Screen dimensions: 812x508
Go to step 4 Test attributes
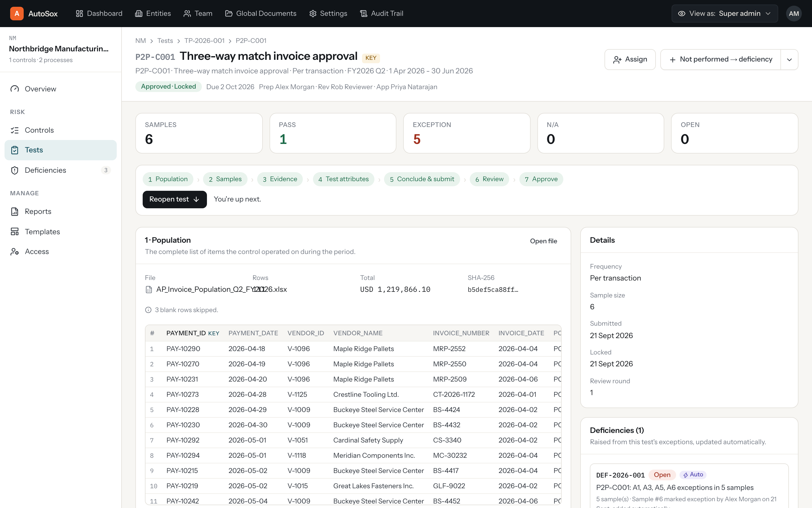[344, 179]
